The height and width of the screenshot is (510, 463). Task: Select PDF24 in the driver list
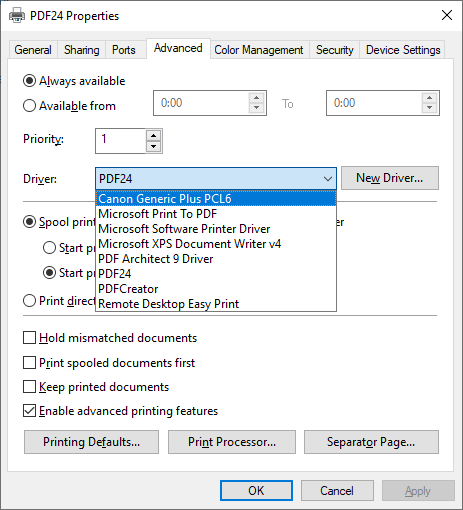coord(216,274)
